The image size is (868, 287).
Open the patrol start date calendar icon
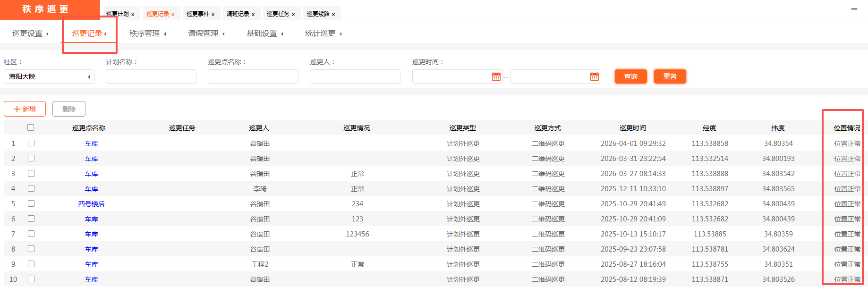[496, 76]
